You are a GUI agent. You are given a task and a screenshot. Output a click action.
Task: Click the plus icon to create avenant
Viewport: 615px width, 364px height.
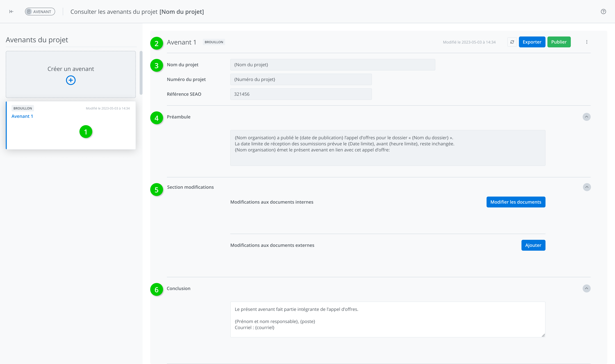pyautogui.click(x=71, y=80)
